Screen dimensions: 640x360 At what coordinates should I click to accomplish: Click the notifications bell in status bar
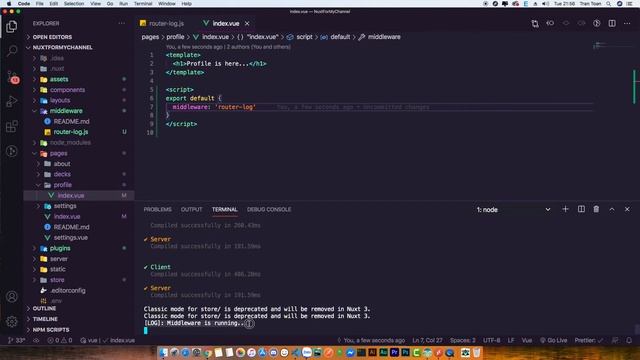click(629, 340)
